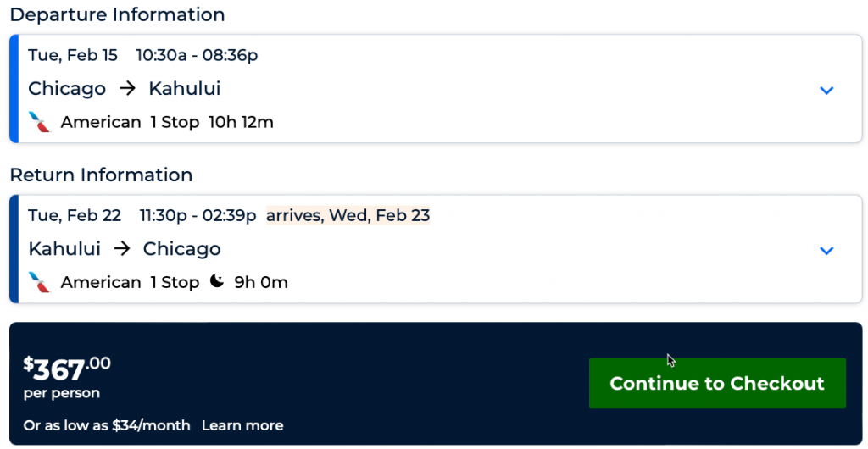The height and width of the screenshot is (449, 868).
Task: Click the Or as low as $34/month text
Action: (107, 425)
